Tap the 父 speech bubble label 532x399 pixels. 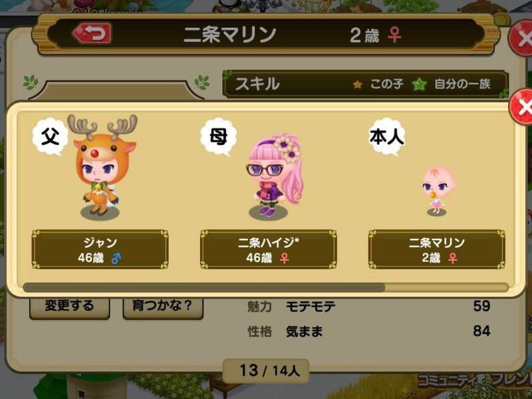[x=51, y=137]
